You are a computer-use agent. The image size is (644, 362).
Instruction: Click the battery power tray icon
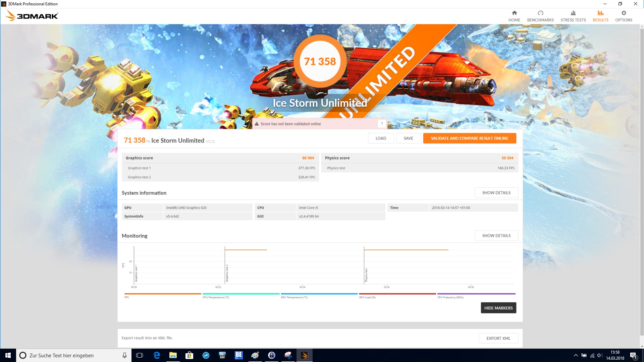(x=584, y=355)
